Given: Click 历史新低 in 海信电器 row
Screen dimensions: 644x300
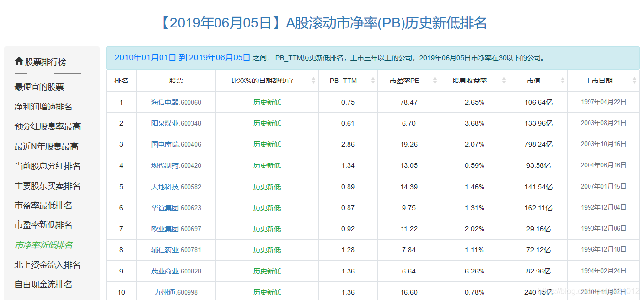Looking at the screenshot, I should pyautogui.click(x=267, y=102).
